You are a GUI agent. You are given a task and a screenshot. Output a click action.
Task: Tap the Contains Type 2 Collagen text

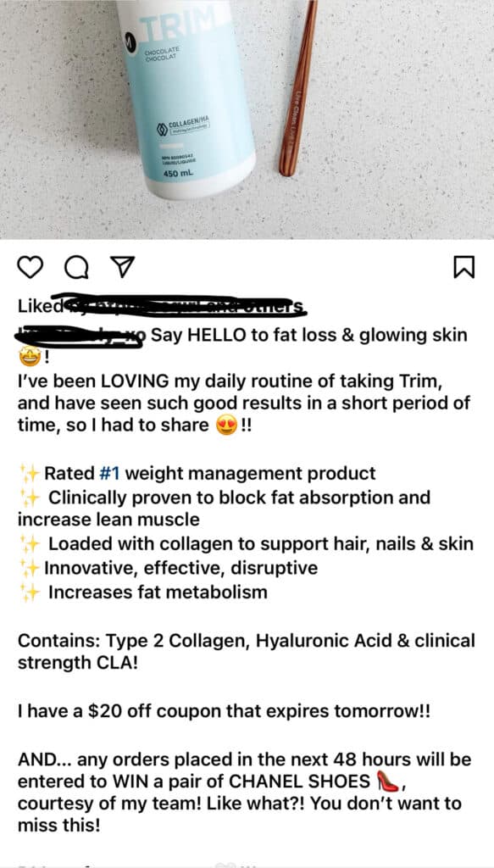(x=247, y=652)
